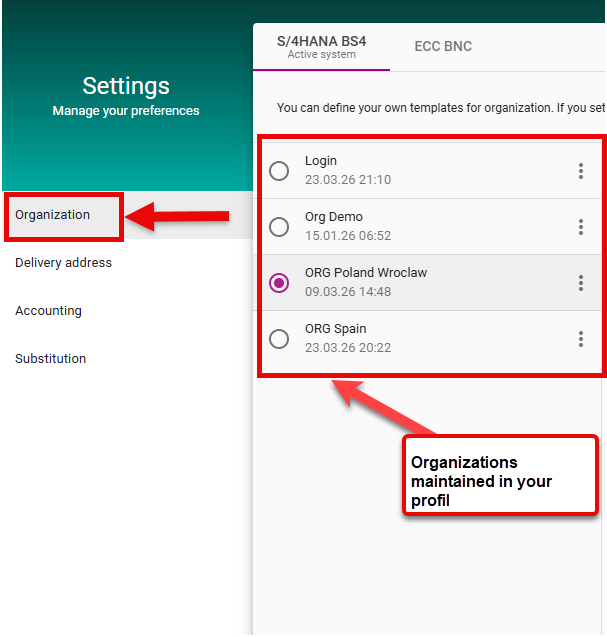Go to Delivery address settings
The height and width of the screenshot is (637, 607).
coord(64,263)
